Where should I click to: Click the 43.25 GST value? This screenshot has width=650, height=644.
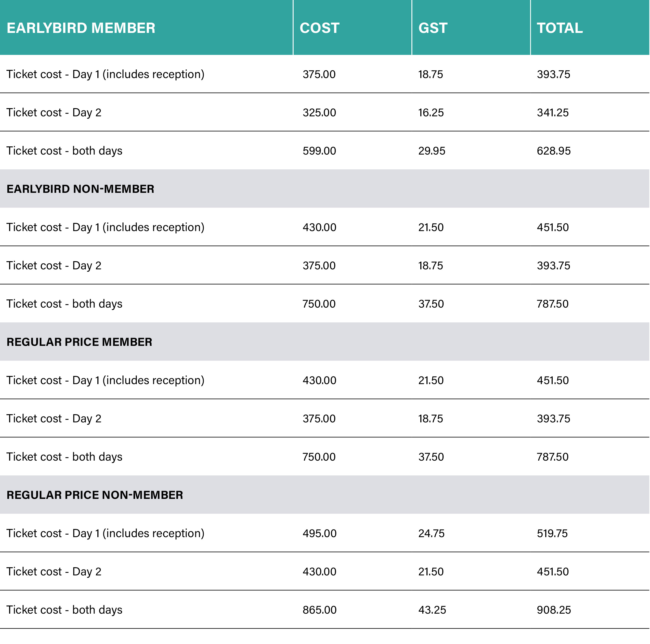432,610
